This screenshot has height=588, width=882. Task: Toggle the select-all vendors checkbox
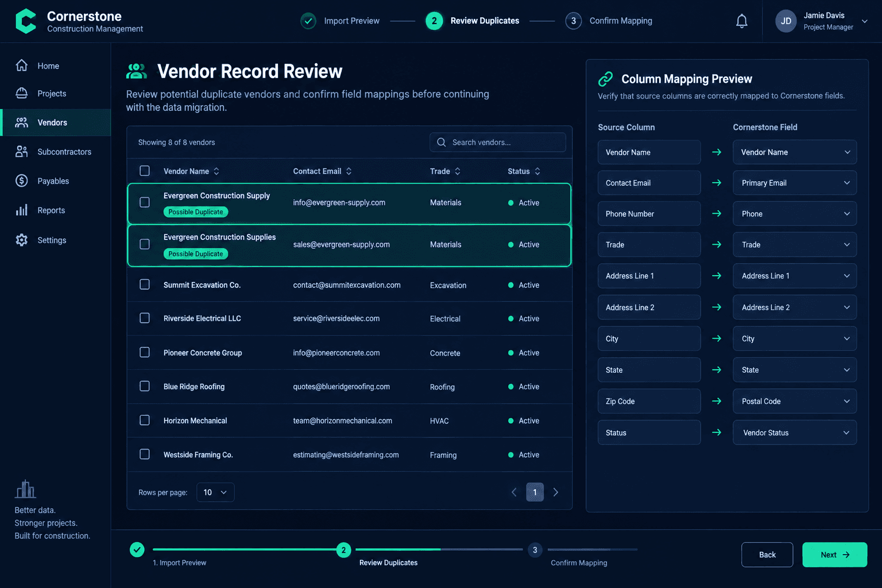pos(145,171)
